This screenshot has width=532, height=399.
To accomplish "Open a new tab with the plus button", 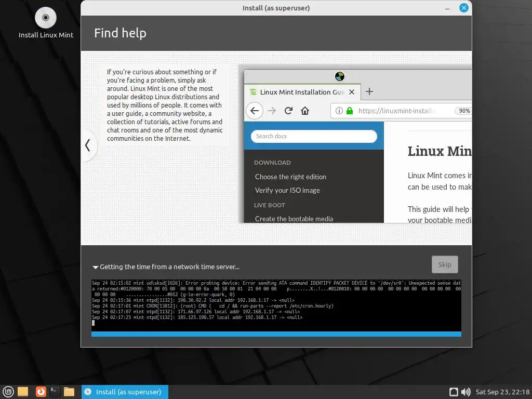I will click(x=369, y=91).
